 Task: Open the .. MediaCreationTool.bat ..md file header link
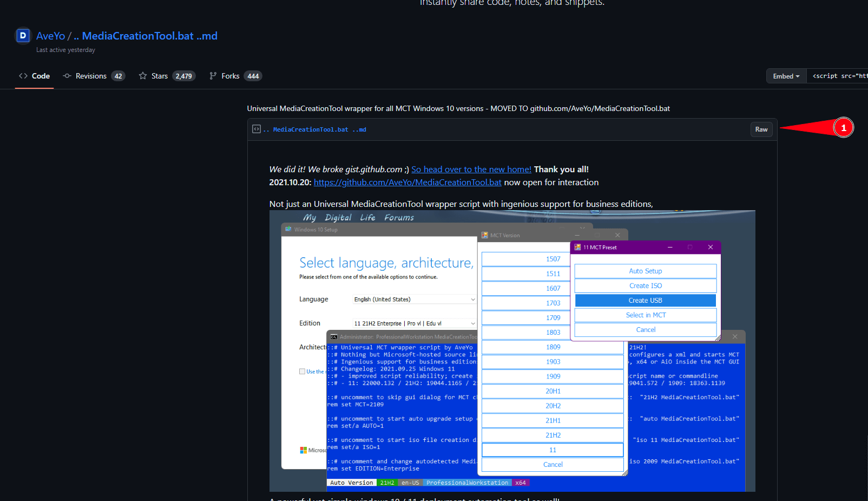coord(315,129)
